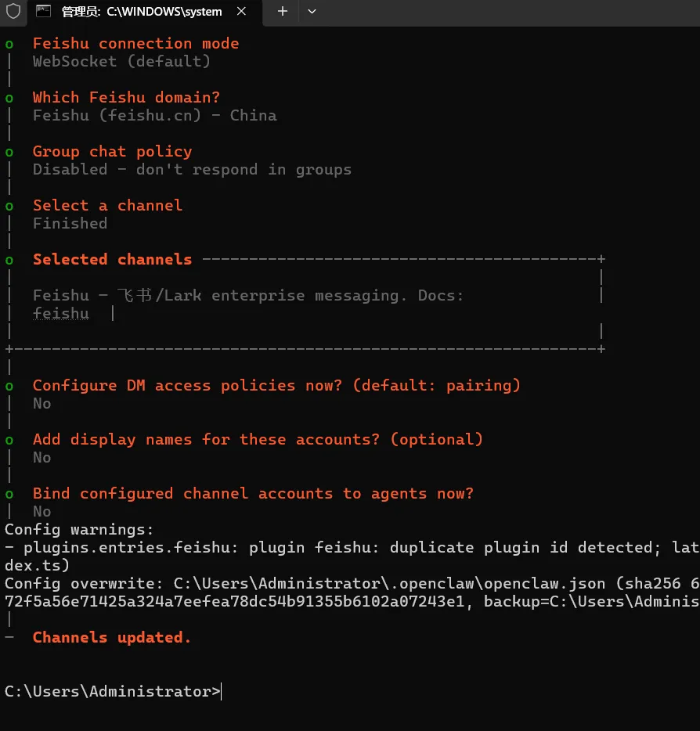Click the sha256 hash line starting 72f5a56e
The width and height of the screenshot is (700, 731).
(352, 601)
